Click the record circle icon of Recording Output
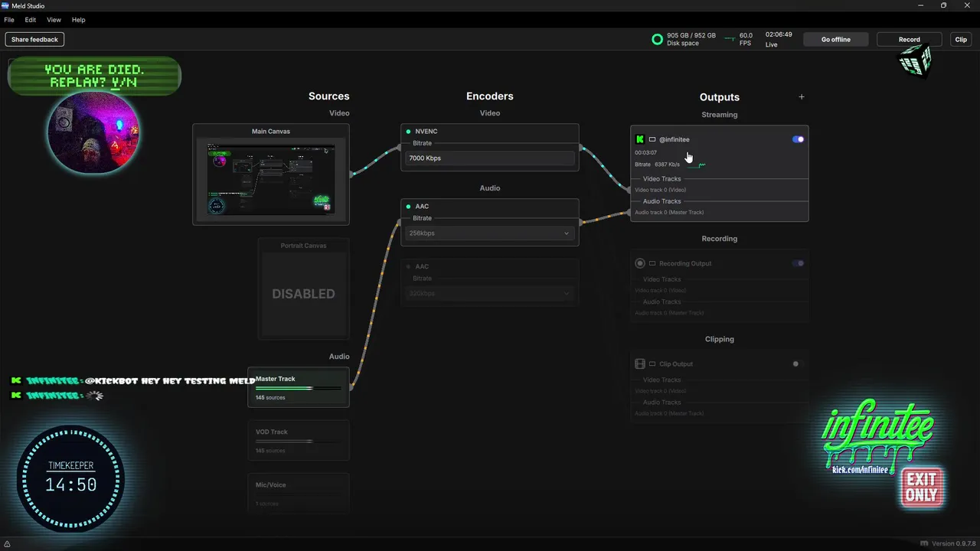This screenshot has width=980, height=551. [640, 263]
